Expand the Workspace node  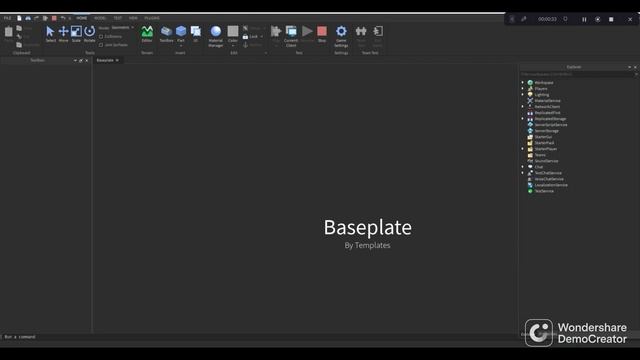(522, 82)
